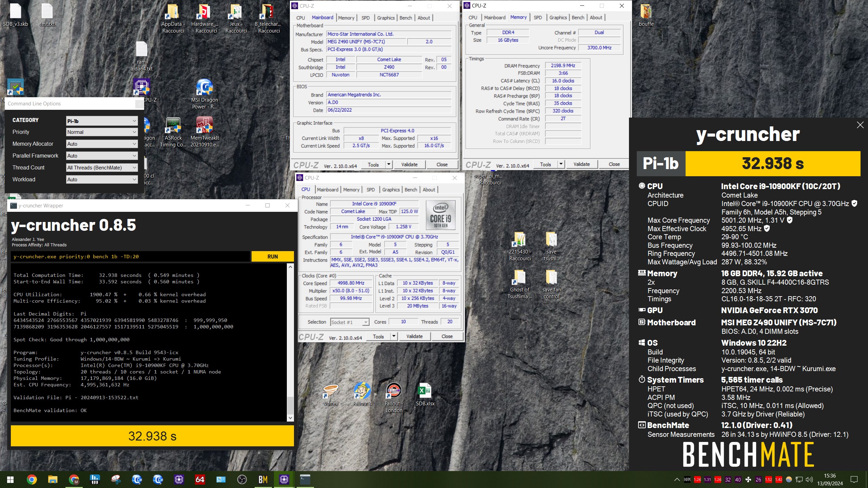Screen dimensions: 868x488
Task: Launch MSI Dragon Power shortcut
Action: pos(204,95)
